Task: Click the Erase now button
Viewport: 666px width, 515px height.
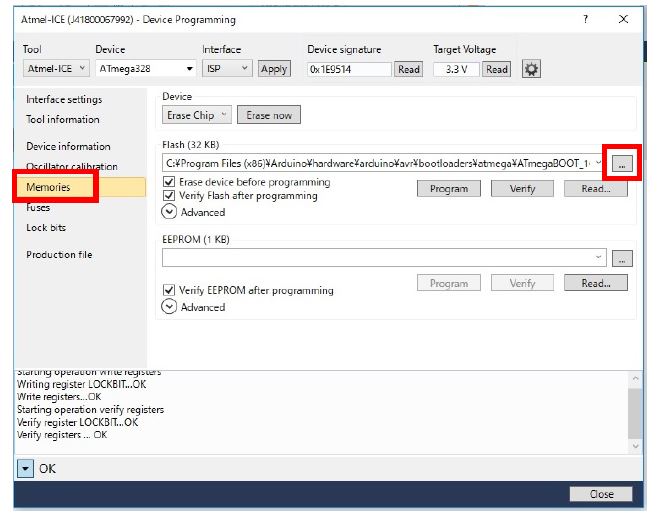Action: click(x=269, y=115)
